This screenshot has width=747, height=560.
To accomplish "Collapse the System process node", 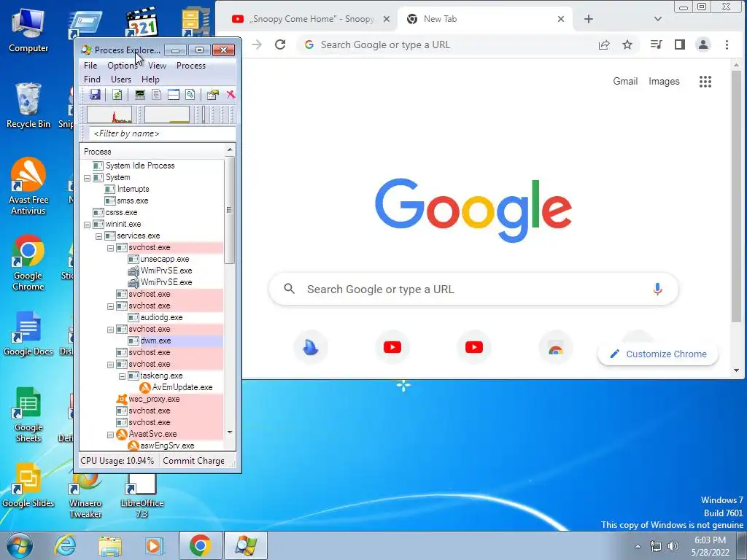I will click(88, 178).
